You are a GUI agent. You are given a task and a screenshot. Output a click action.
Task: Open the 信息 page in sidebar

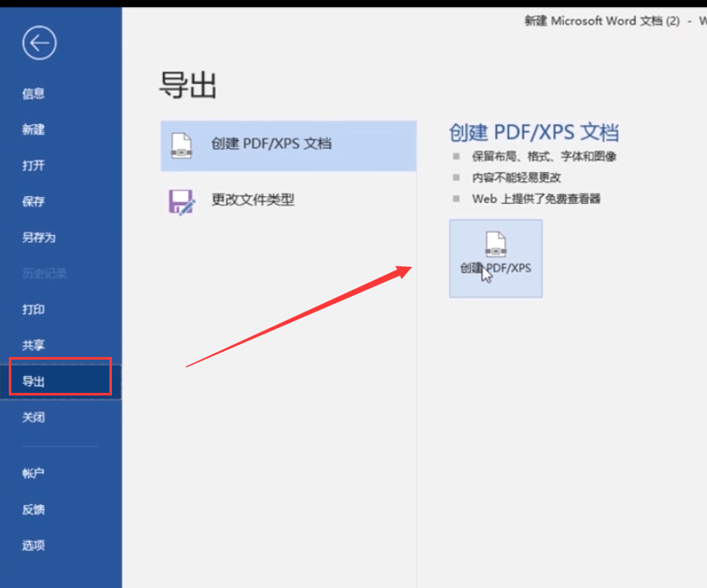click(x=33, y=94)
